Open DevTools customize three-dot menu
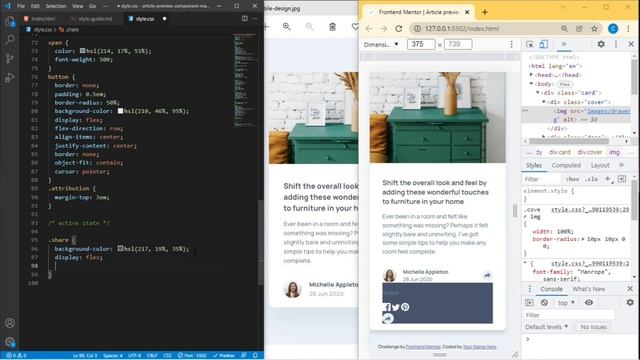The height and width of the screenshot is (360, 640). (616, 44)
